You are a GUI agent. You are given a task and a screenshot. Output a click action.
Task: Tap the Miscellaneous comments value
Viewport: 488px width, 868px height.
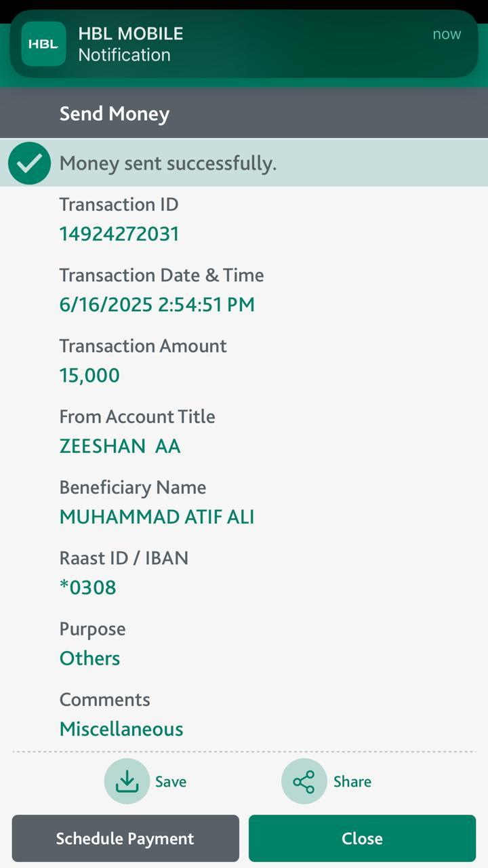(x=121, y=729)
